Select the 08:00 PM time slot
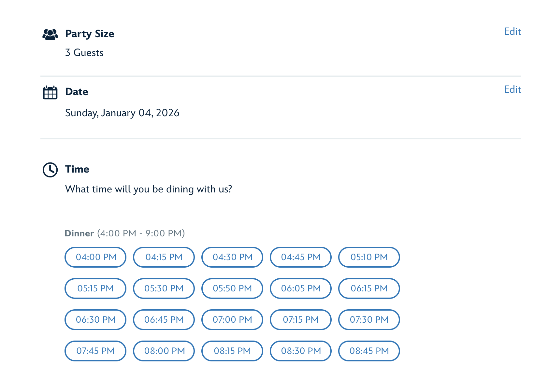Viewport: 548px width, 392px height. coord(164,351)
